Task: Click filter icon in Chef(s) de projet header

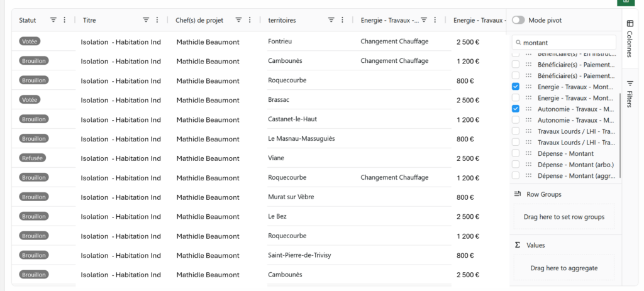Action: click(x=238, y=20)
